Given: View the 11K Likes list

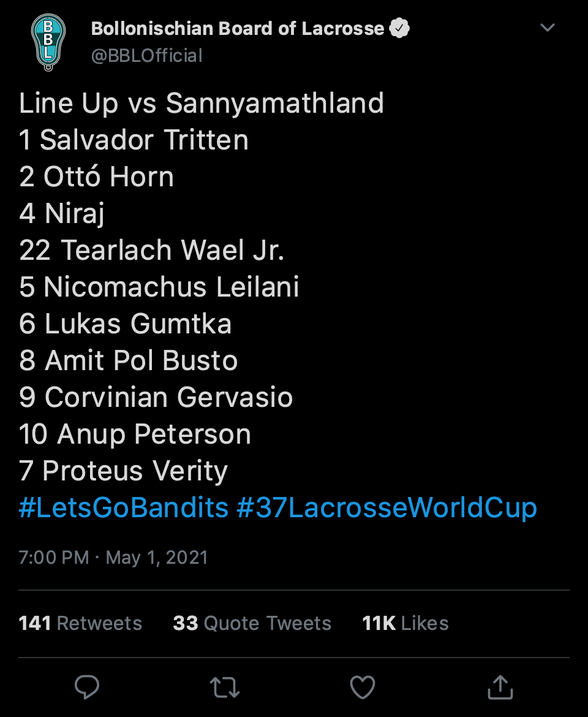Looking at the screenshot, I should click(x=405, y=623).
